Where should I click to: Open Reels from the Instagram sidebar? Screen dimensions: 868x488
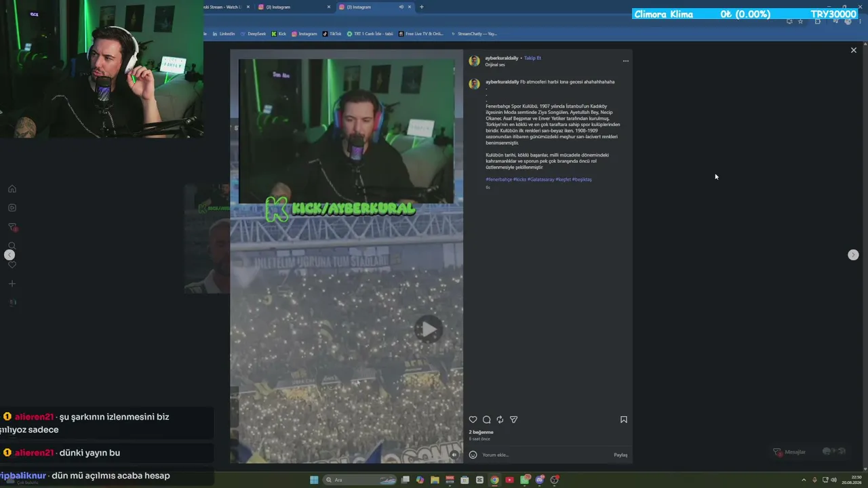click(x=12, y=208)
